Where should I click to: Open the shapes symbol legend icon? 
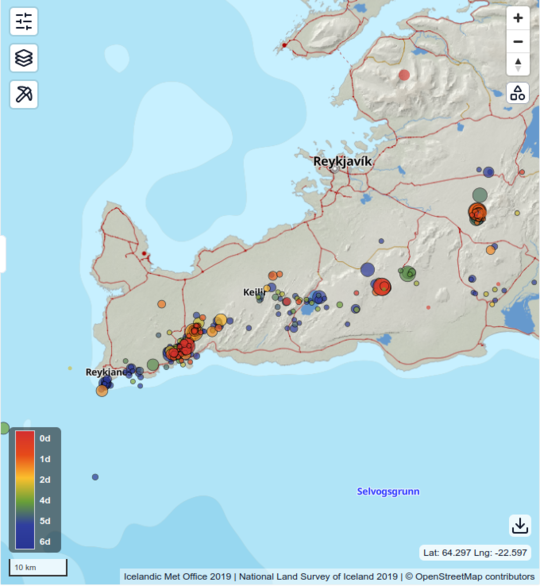(518, 93)
